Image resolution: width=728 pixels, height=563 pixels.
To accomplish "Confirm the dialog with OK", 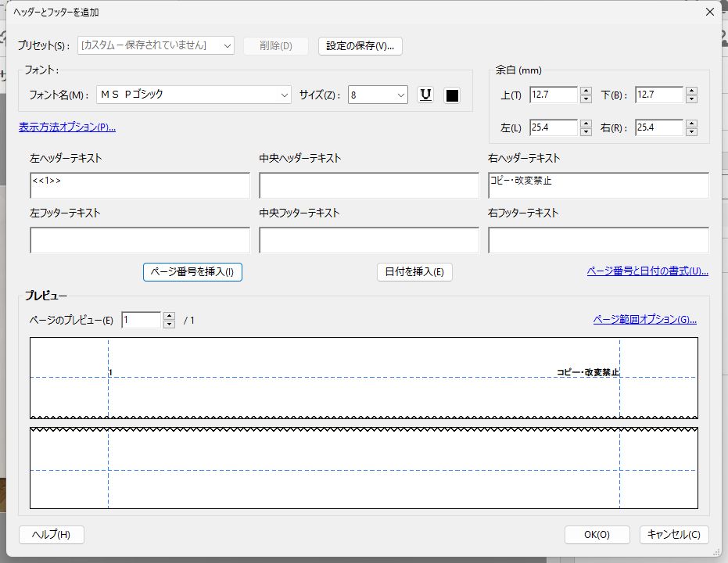I will [597, 535].
